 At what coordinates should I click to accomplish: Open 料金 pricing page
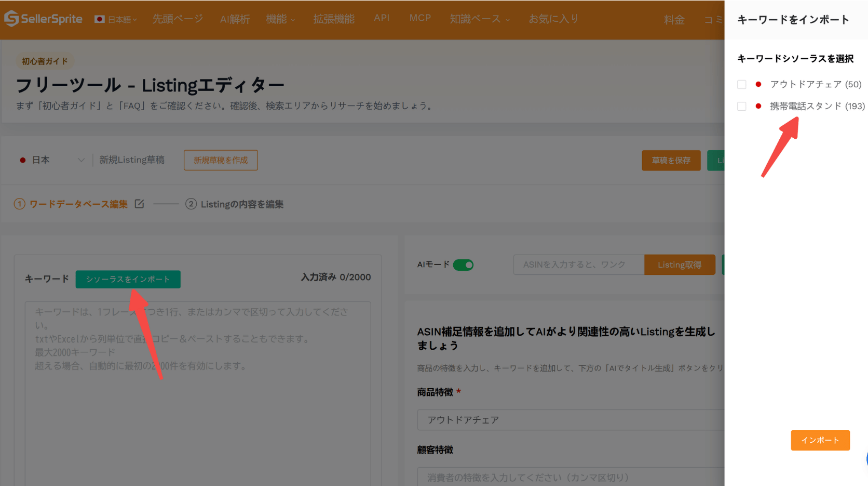point(674,20)
